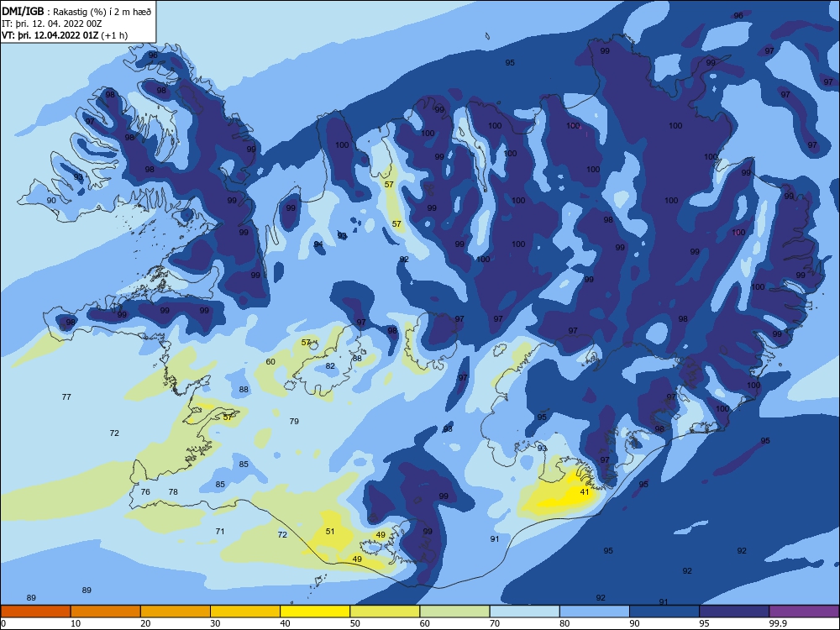Select map value 77 over the western sea
This screenshot has width=840, height=630.
(x=66, y=397)
